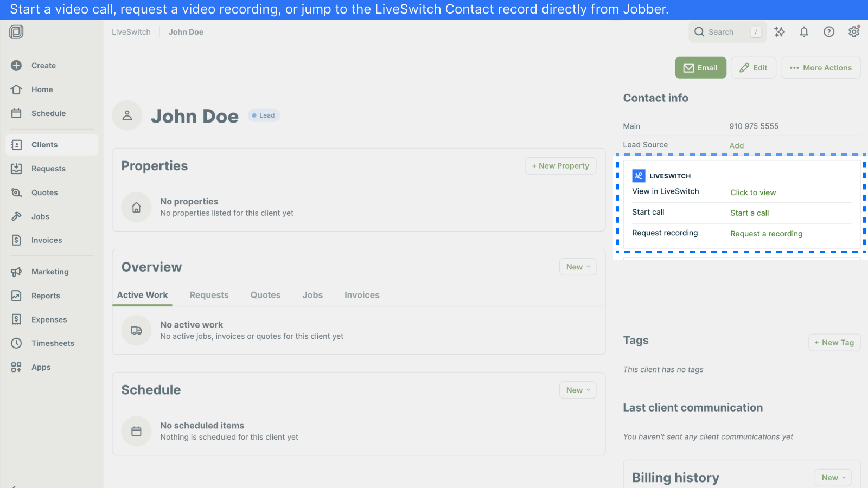Click the 'Click to view' LiveSwitch link

[x=753, y=192]
